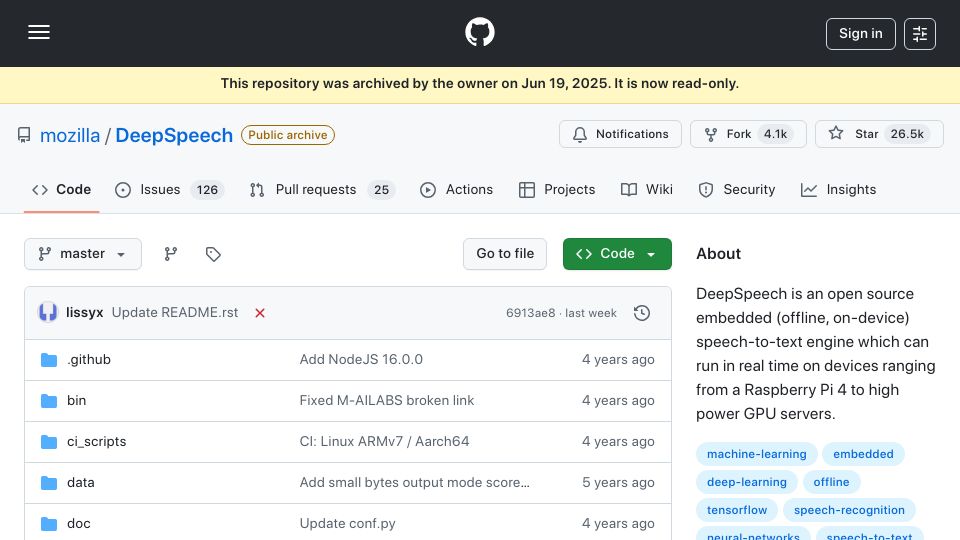Fork the repository with the Fork button
960x540 pixels.
pyautogui.click(x=748, y=134)
